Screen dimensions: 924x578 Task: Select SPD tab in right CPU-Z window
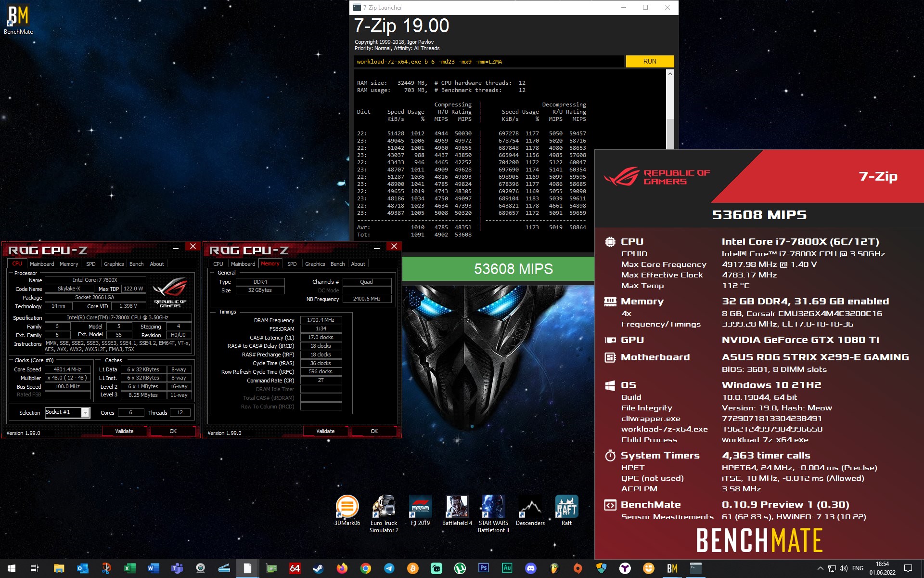pos(292,264)
